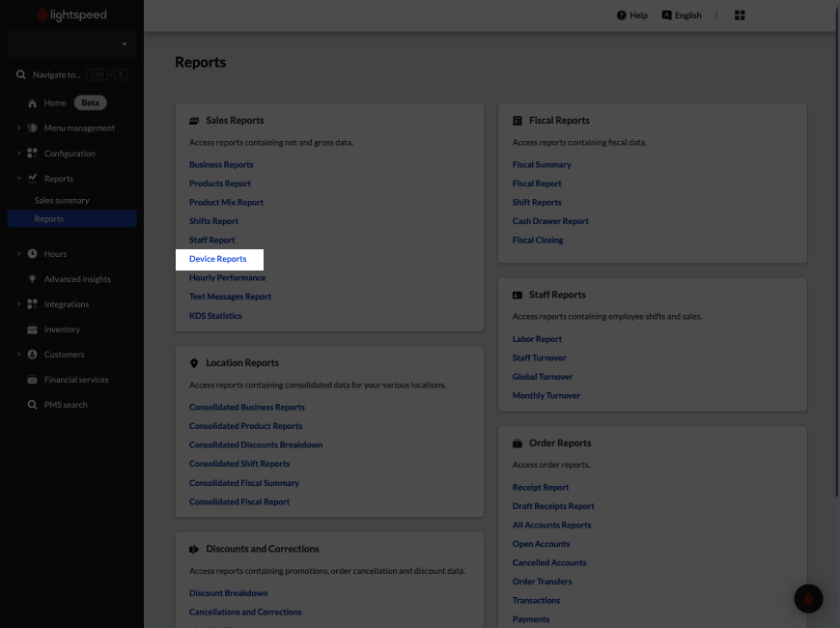Viewport: 840px width, 628px height.
Task: Open the Fiscal Summary link
Action: [542, 164]
